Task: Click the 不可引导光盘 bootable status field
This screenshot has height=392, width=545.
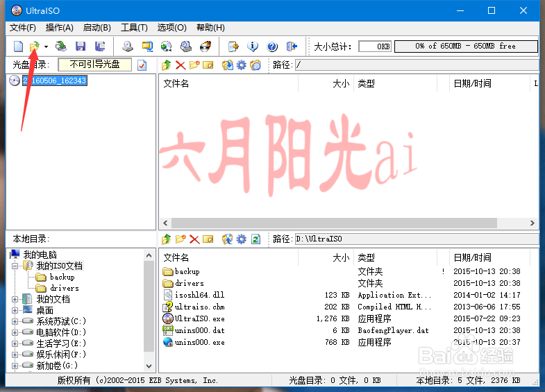Action: pyautogui.click(x=95, y=65)
